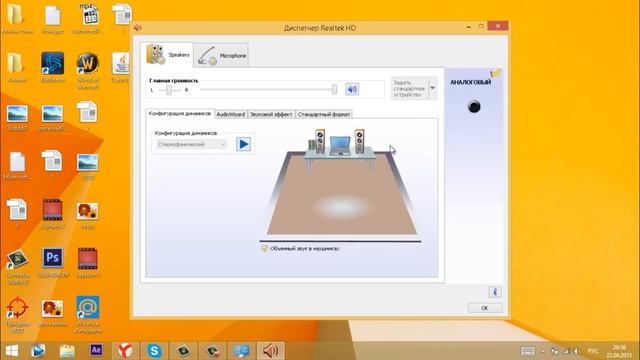Open the Звуковой эффект tab
Viewport: 640px width, 360px height.
[271, 114]
